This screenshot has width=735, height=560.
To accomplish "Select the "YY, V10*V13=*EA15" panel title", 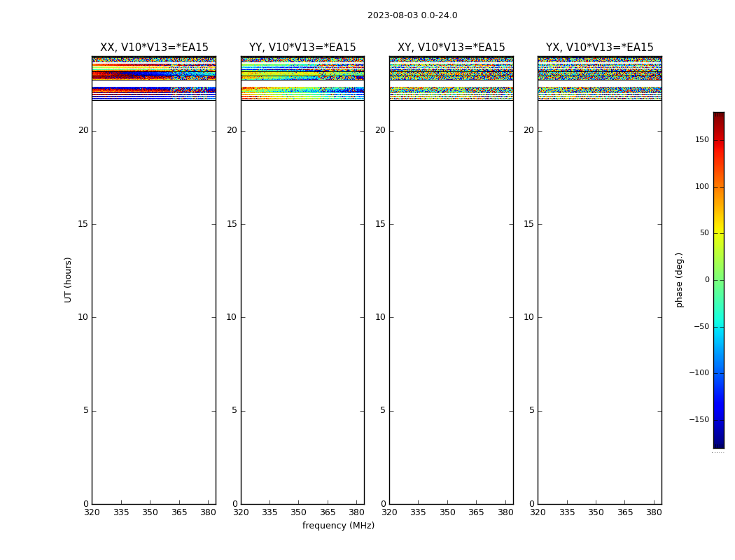I will (x=302, y=48).
